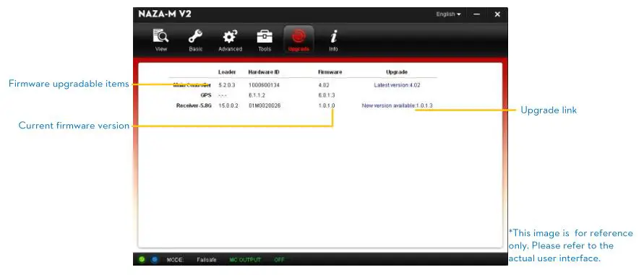
Task: Select the Receiver-5.8G row label
Action: 194,105
